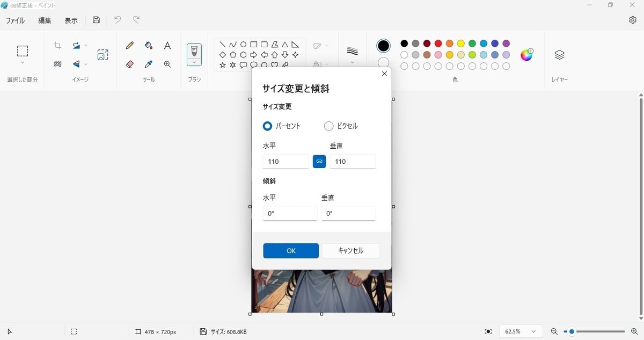Screen dimensions: 644x340
Task: Open the 表示 menu
Action: point(71,20)
